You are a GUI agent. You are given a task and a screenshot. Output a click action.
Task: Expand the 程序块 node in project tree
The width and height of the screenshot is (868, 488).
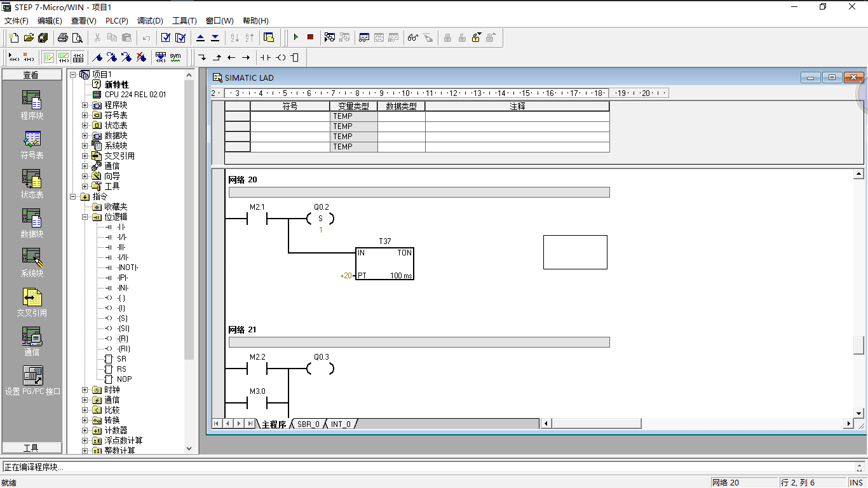85,105
